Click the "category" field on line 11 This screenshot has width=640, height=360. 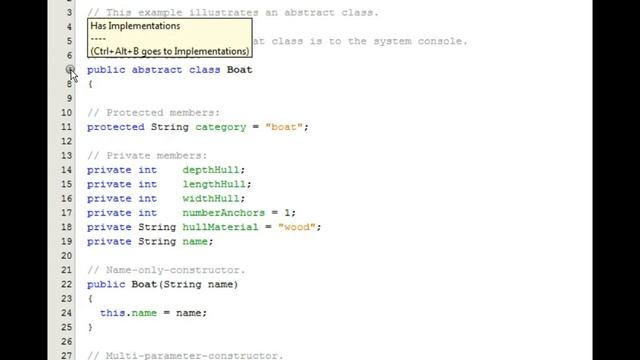pos(220,127)
